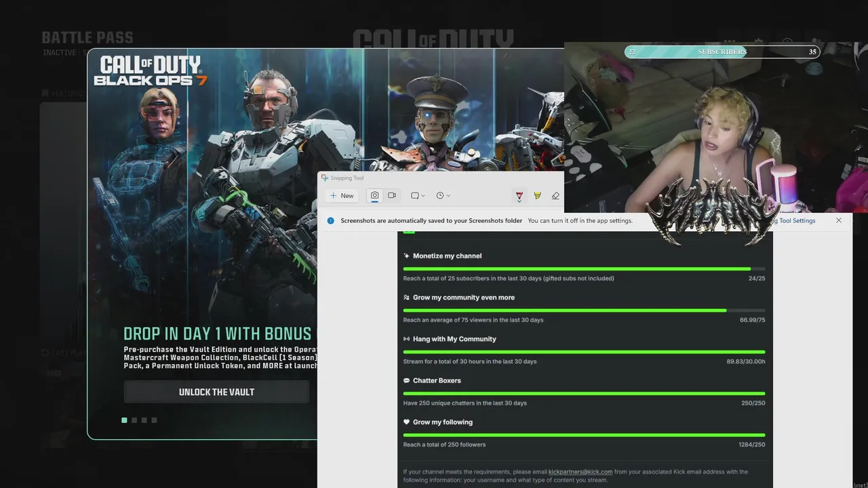Click 'Have 250 unique chatters' description text
The width and height of the screenshot is (868, 488).
click(x=465, y=403)
